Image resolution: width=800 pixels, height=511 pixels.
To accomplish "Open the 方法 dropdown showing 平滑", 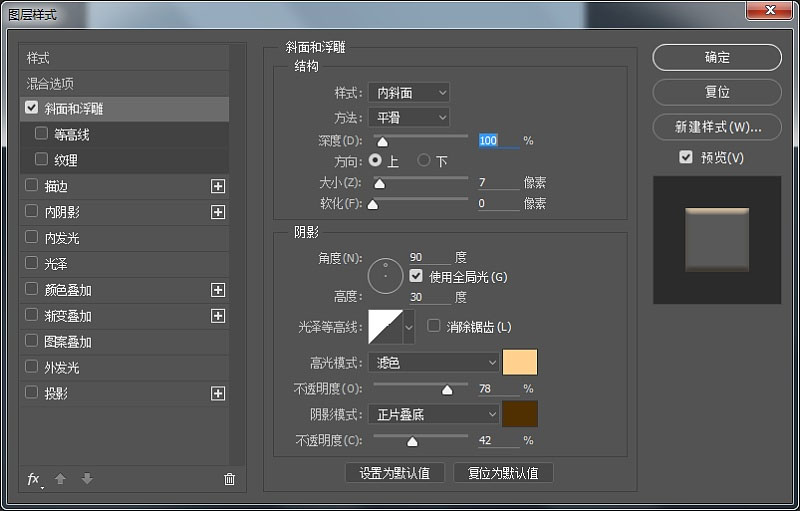I will click(x=409, y=118).
